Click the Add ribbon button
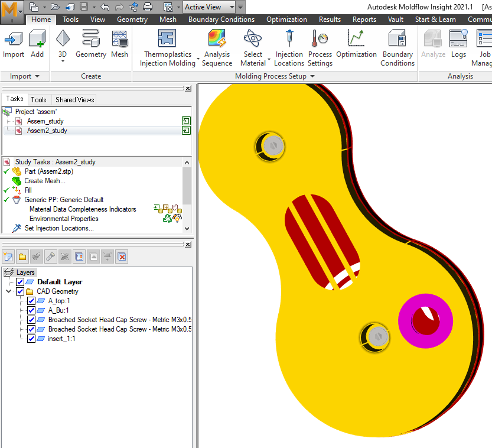Screen dimensions: 492x448 pyautogui.click(x=37, y=44)
